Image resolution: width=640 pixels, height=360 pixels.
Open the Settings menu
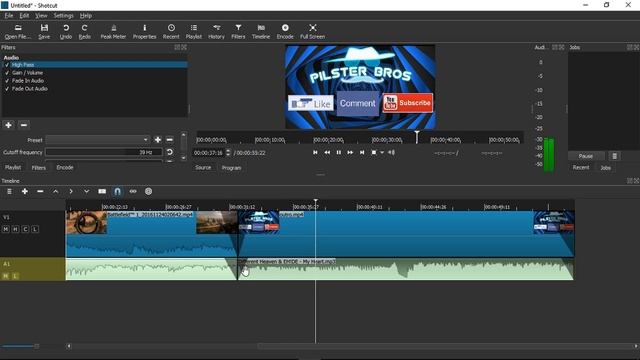click(63, 16)
